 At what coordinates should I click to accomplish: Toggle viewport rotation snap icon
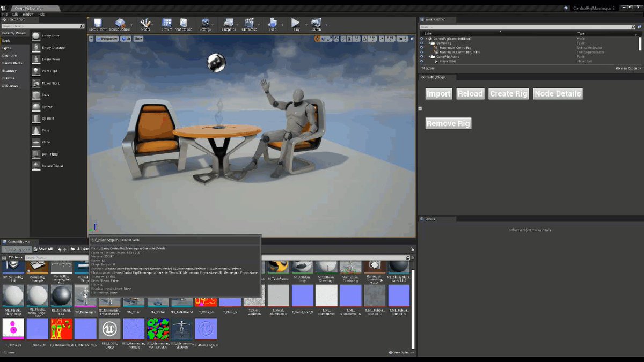365,39
